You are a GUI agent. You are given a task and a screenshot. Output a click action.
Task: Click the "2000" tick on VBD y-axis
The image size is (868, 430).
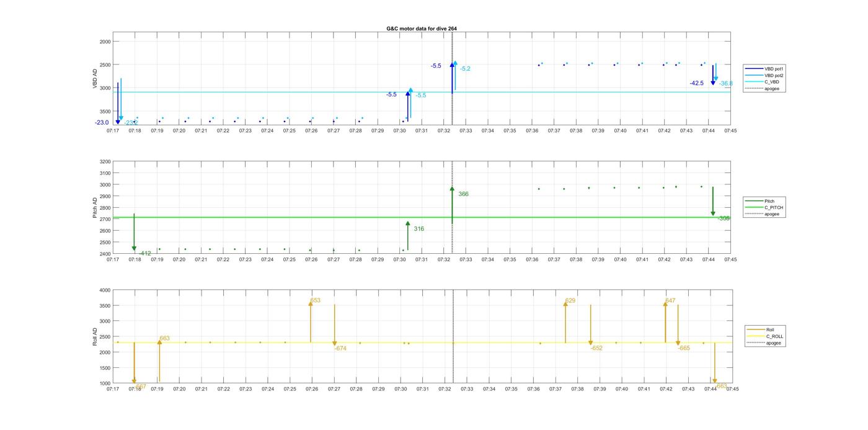pyautogui.click(x=105, y=42)
